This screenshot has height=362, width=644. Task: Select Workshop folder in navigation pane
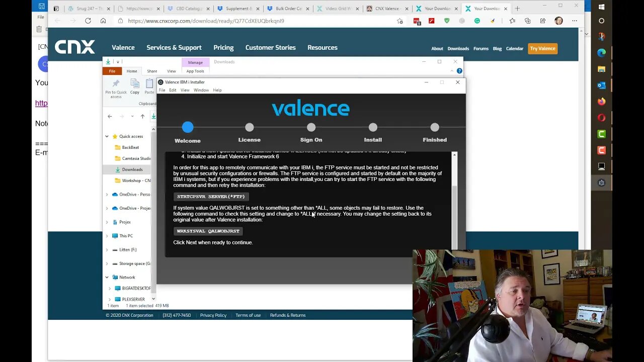(133, 180)
